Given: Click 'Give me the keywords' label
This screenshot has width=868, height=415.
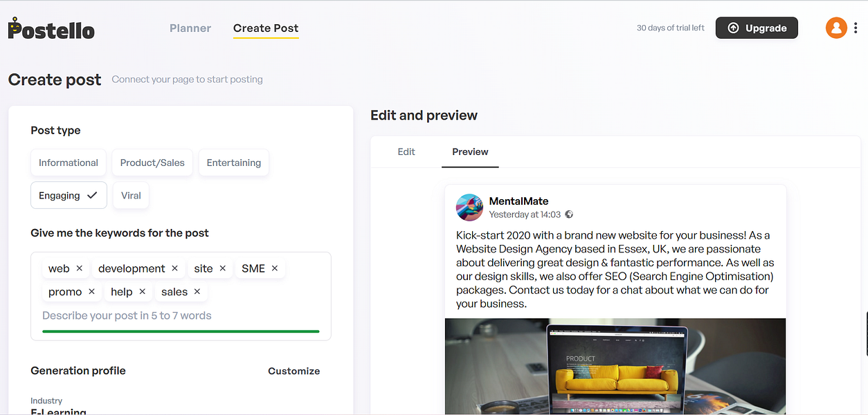Looking at the screenshot, I should 120,233.
